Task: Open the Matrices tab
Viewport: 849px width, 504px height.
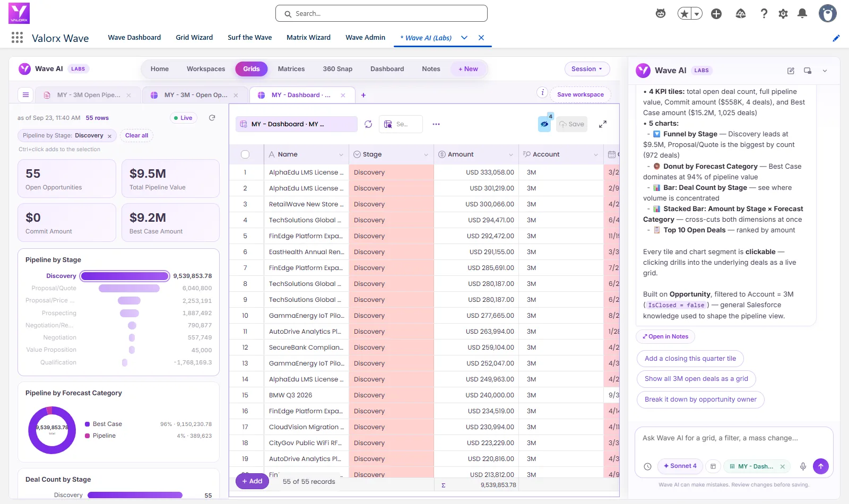Action: [x=291, y=69]
